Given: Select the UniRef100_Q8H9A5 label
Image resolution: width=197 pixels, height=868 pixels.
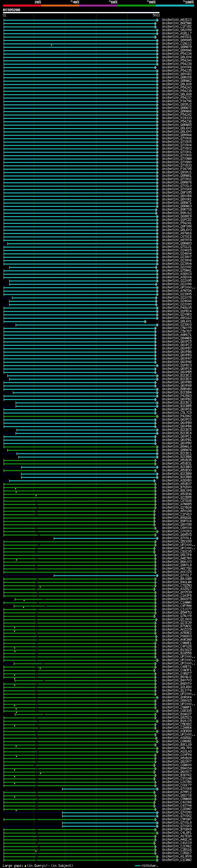Looking at the screenshot, I should pyautogui.click(x=177, y=40).
